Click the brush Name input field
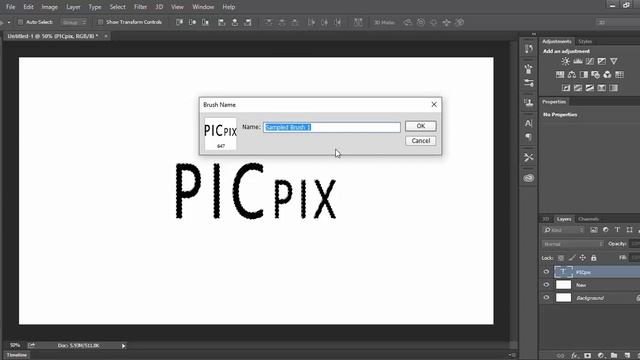Screen dimensions: 640x360 (332, 127)
